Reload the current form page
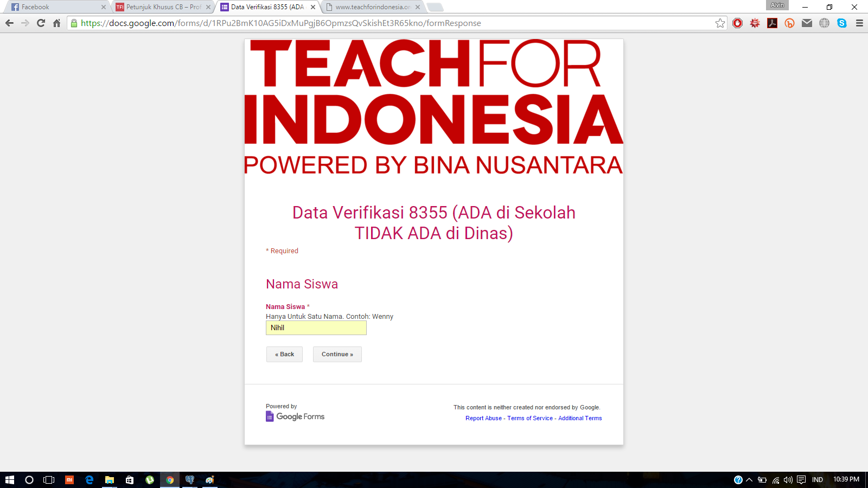The height and width of the screenshot is (488, 868). [x=41, y=23]
